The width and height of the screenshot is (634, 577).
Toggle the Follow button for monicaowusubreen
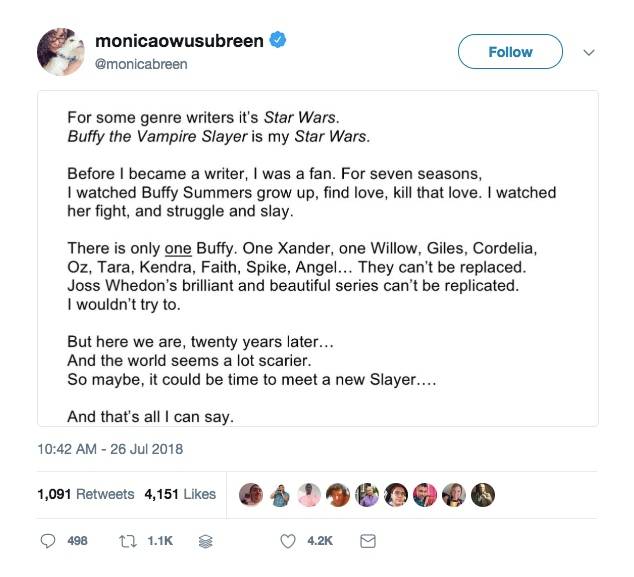[510, 52]
